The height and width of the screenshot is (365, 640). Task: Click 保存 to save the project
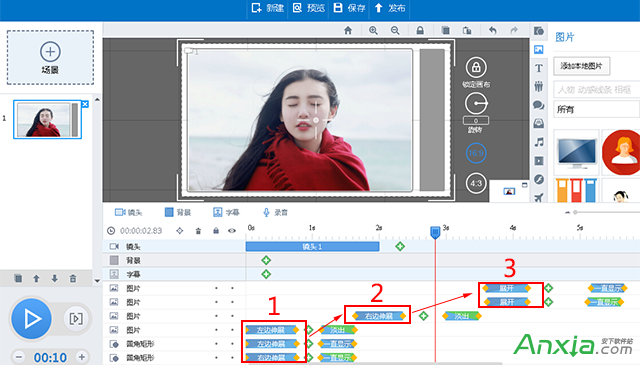point(349,8)
